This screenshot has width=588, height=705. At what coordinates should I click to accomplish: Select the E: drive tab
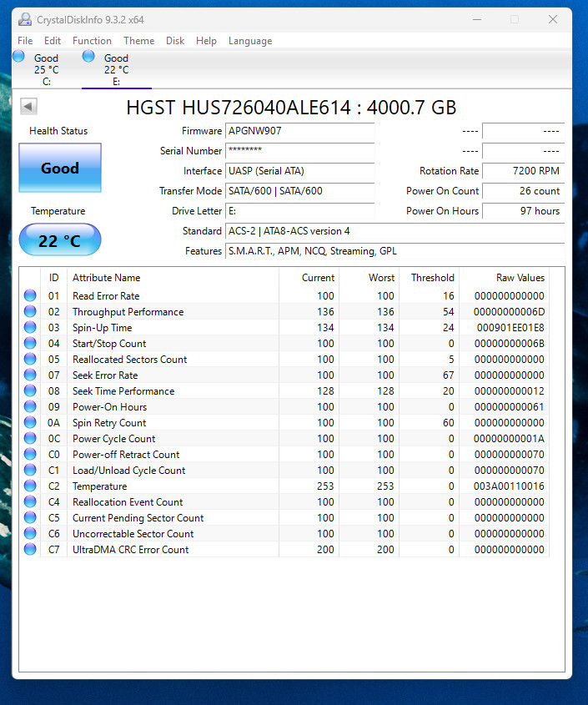(117, 69)
